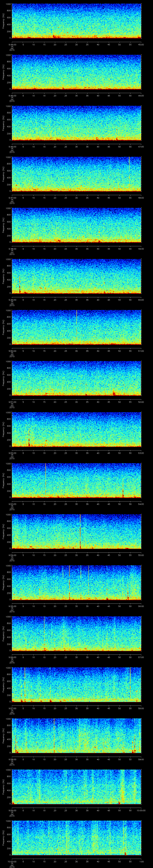Select the 9:59:00 start time label
The width and height of the screenshot is (153, 868).
click(x=12, y=811)
